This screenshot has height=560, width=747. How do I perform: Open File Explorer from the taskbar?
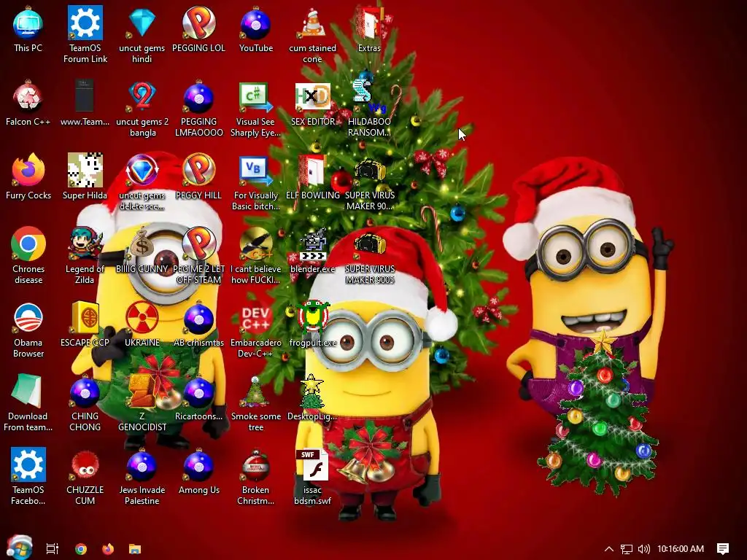pyautogui.click(x=135, y=549)
